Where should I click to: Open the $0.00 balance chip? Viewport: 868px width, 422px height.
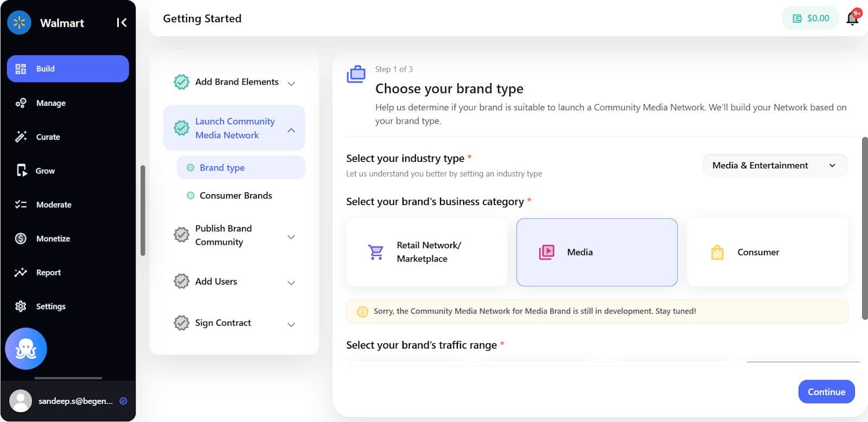pos(810,18)
